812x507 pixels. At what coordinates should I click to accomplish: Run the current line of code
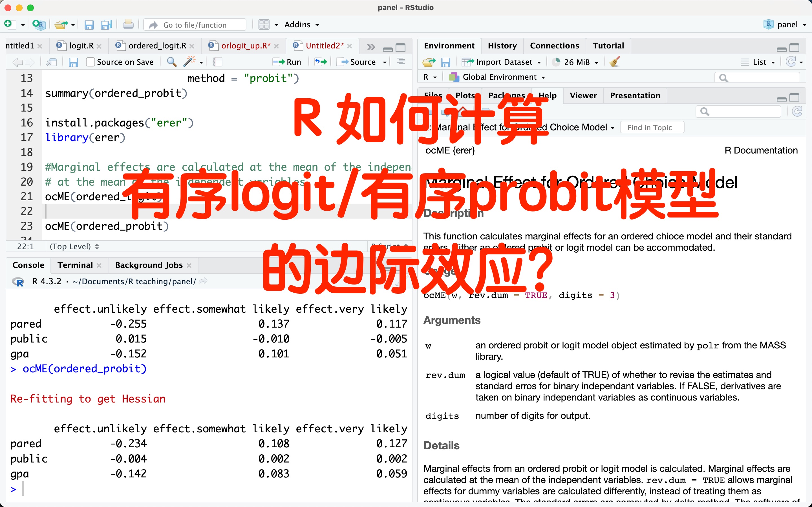tap(287, 62)
